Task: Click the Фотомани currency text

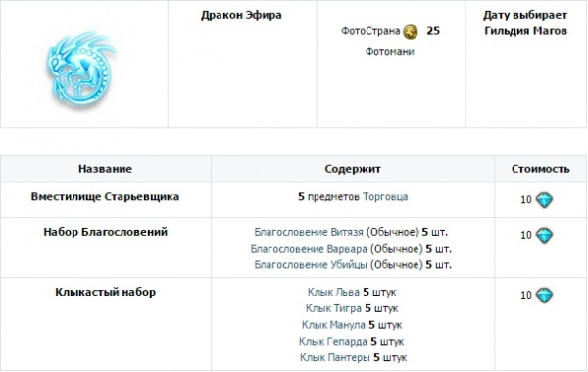Action: [390, 52]
